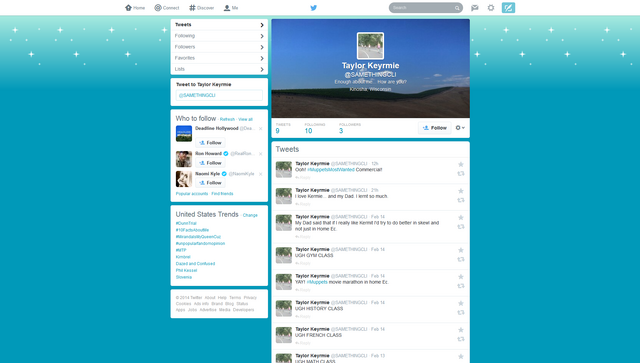Open Developers footer link
Image resolution: width=640 pixels, height=363 pixels.
pos(244,310)
